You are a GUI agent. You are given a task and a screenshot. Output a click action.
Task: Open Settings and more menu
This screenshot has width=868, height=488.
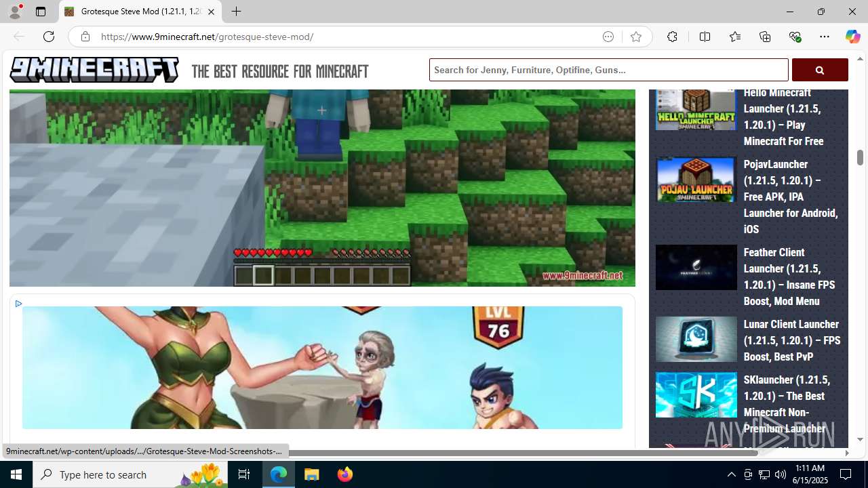[x=825, y=37]
